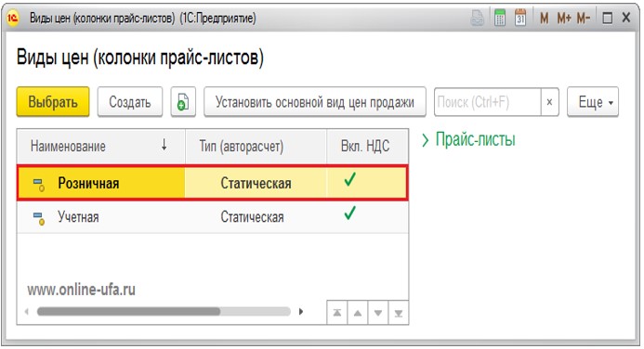The width and height of the screenshot is (644, 349).
Task: Click into the Поиск (Ctrl+F) field
Action: 488,102
